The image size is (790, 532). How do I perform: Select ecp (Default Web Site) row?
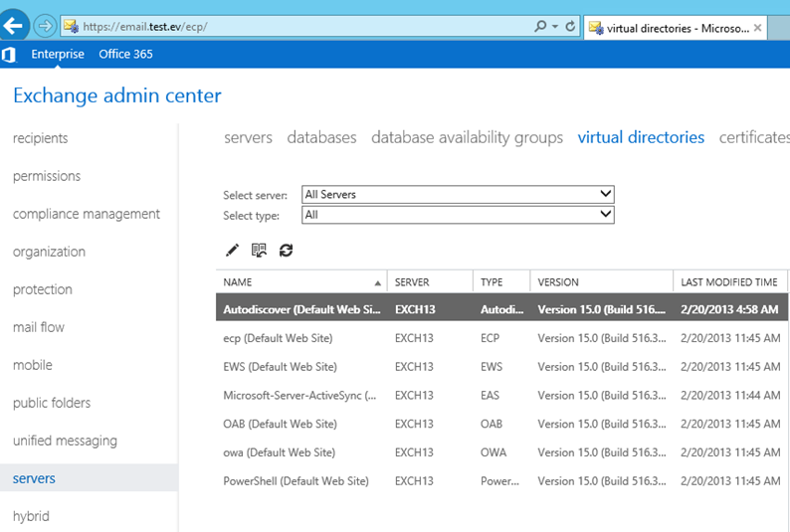pyautogui.click(x=501, y=338)
